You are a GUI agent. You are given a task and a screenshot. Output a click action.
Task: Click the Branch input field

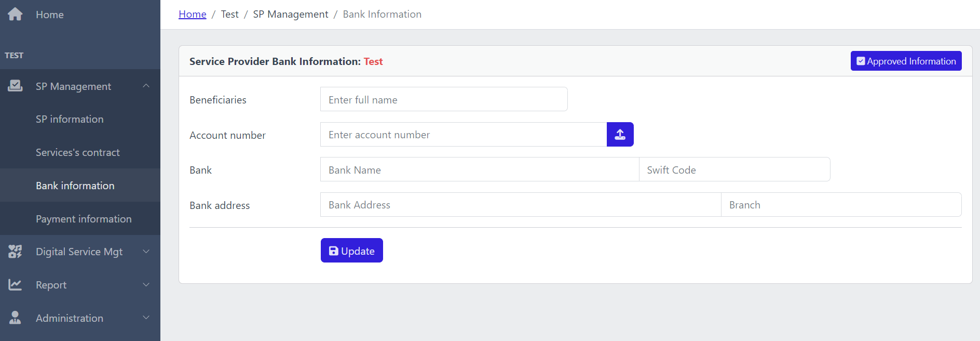click(x=840, y=205)
